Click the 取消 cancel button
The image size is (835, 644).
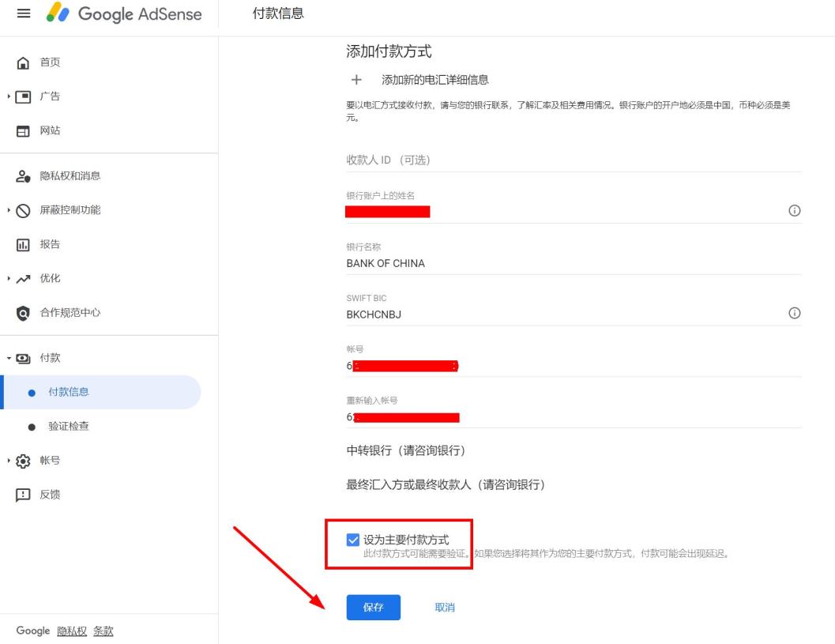[445, 607]
